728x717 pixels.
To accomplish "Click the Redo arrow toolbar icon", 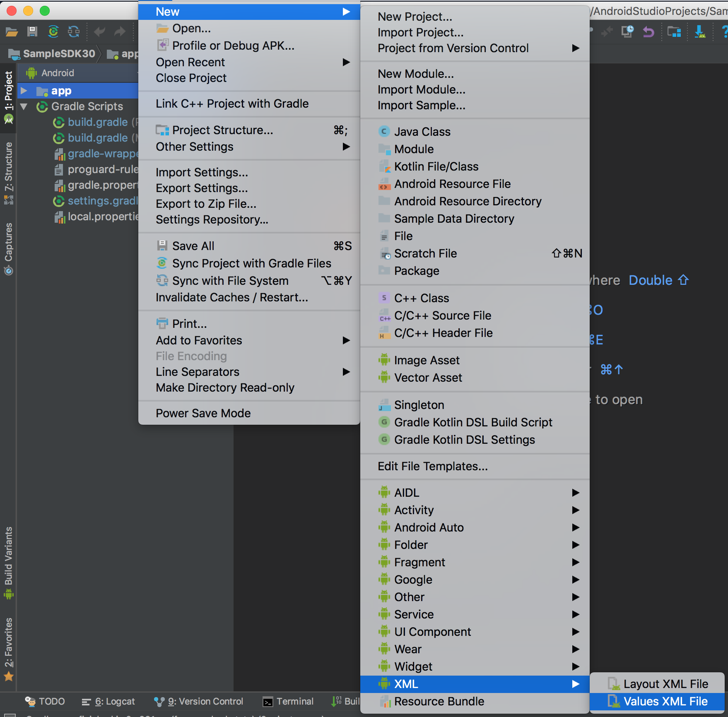I will click(120, 32).
